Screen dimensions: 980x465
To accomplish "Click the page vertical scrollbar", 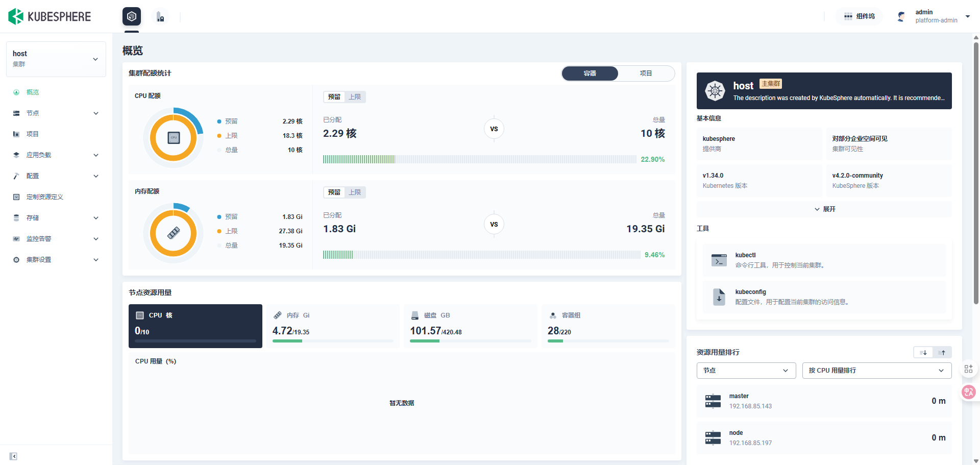I will [x=976, y=174].
